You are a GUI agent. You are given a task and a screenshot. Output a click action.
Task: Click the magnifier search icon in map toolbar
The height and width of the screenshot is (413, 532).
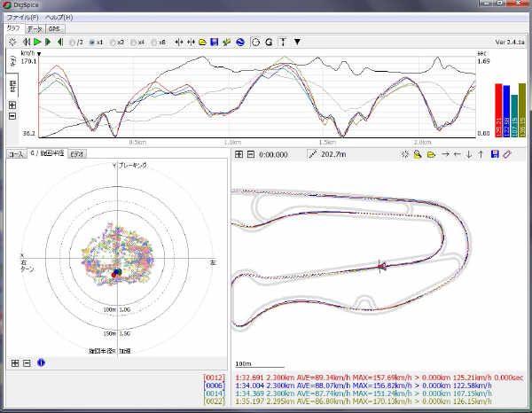(x=418, y=154)
